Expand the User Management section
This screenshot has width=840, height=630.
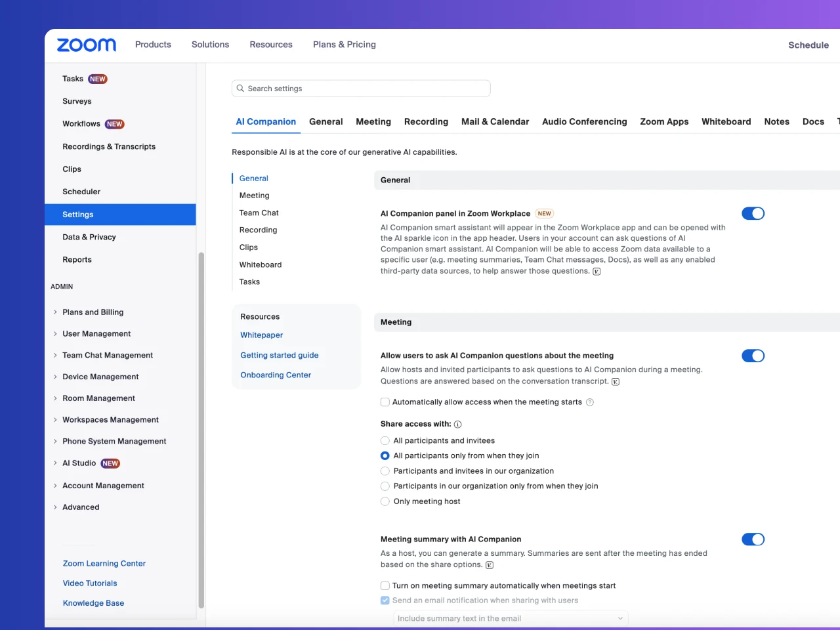pyautogui.click(x=55, y=334)
